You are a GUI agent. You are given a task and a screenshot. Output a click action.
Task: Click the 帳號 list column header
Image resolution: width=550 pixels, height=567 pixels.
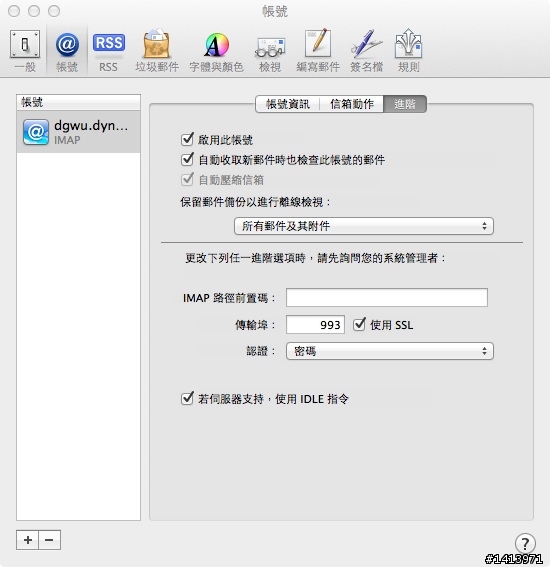78,102
